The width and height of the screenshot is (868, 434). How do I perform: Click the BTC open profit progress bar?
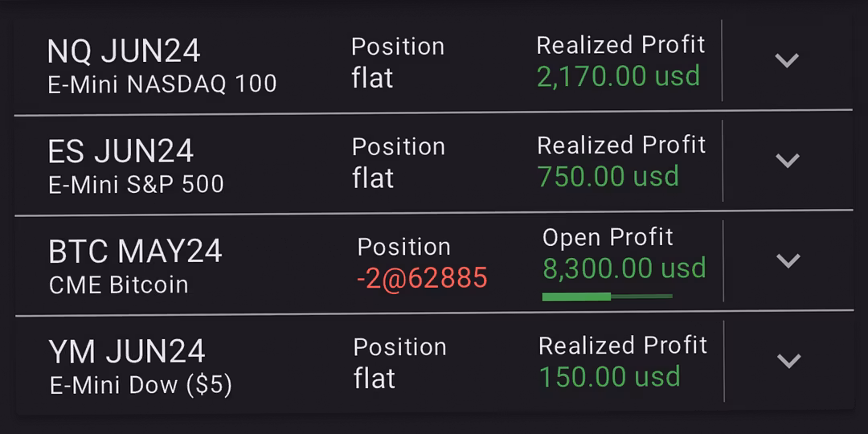(x=607, y=297)
